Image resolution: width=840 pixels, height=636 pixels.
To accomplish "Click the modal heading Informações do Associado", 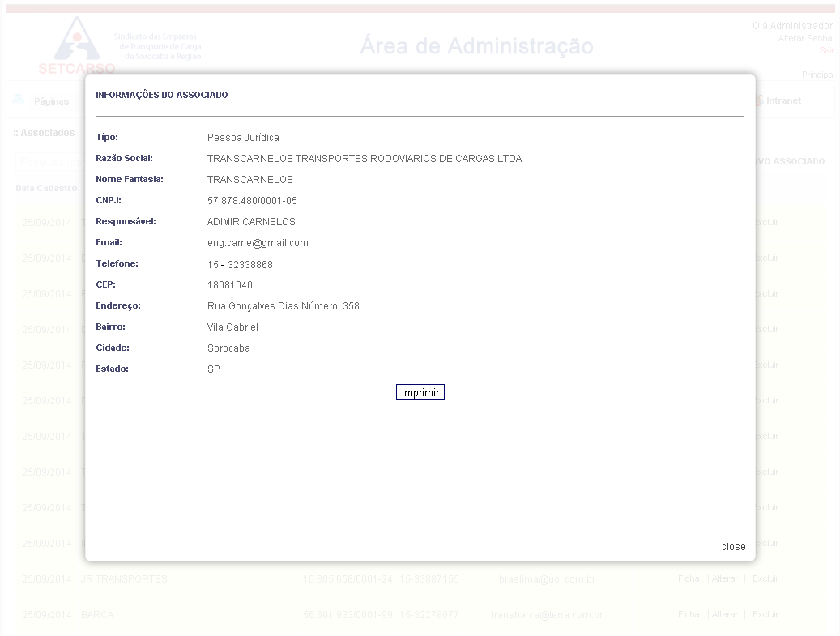I will pos(162,95).
